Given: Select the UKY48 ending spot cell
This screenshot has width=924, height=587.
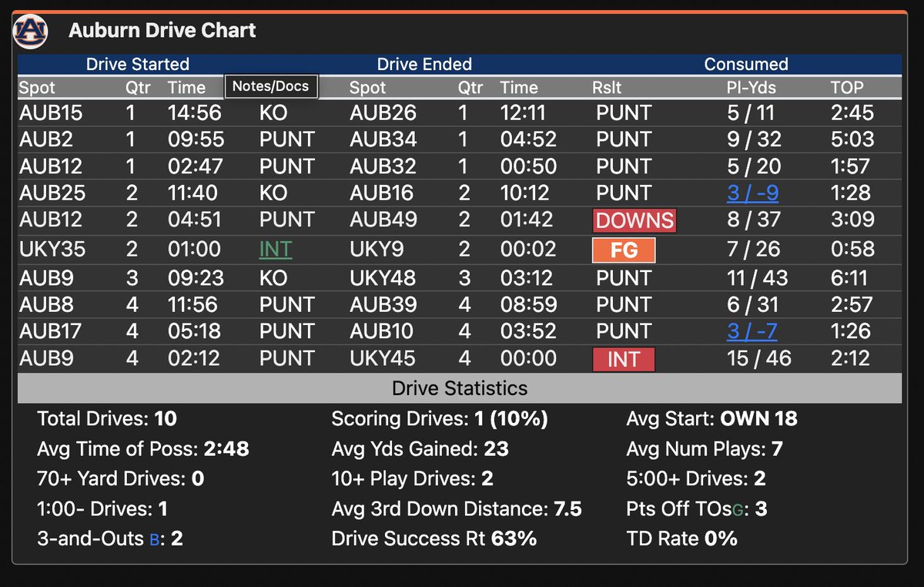Looking at the screenshot, I should (x=383, y=277).
